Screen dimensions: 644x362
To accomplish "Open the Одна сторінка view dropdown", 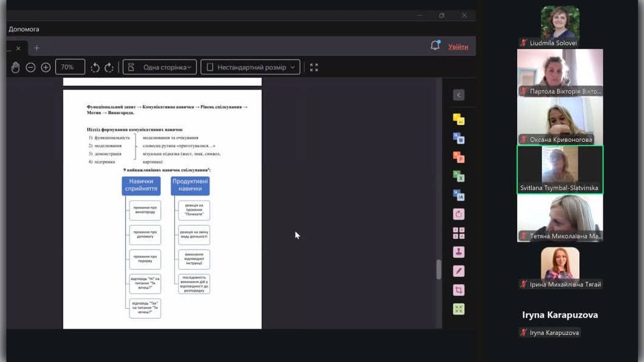I will [160, 67].
